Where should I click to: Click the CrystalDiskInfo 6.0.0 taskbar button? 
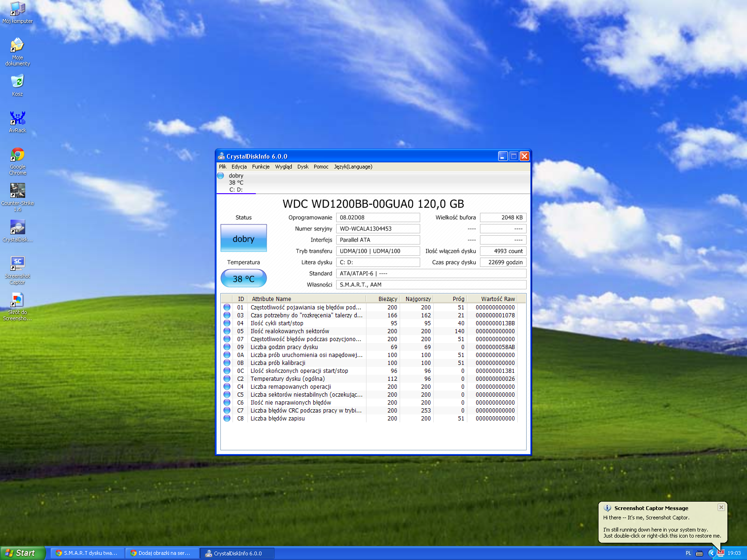(x=237, y=553)
